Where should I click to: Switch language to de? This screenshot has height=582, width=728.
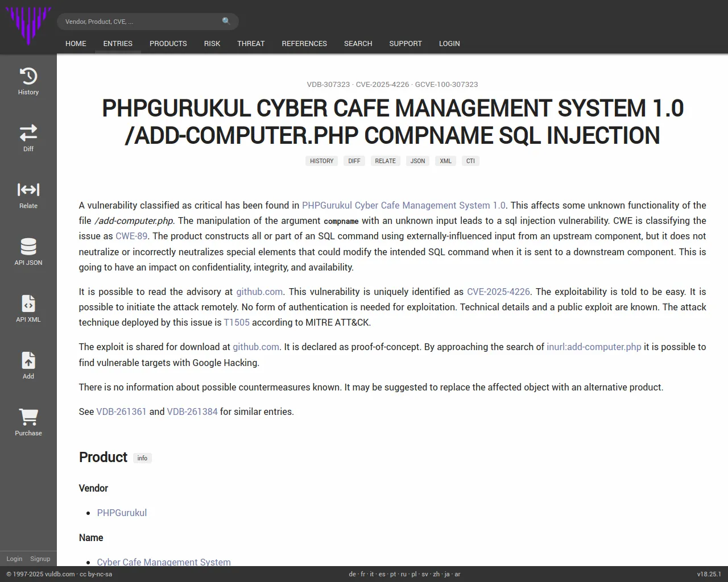352,574
